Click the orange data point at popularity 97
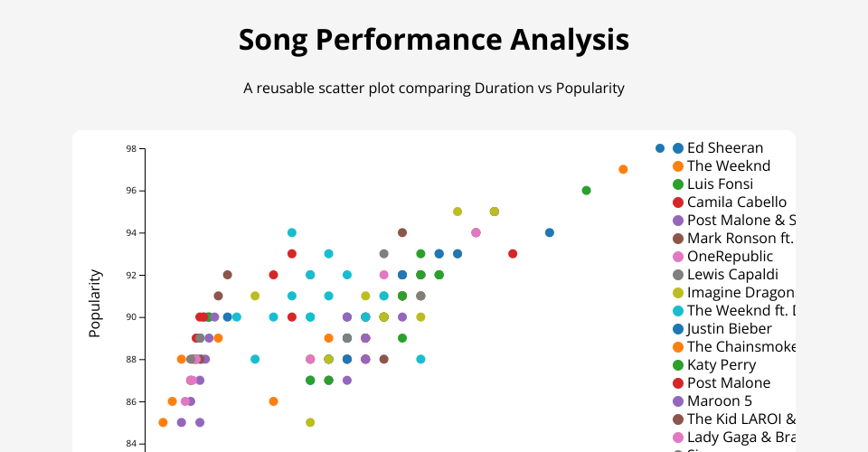The width and height of the screenshot is (868, 452). click(623, 170)
